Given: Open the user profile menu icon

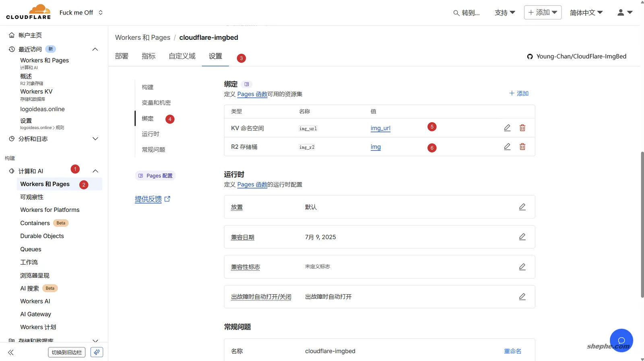Looking at the screenshot, I should click(x=625, y=12).
